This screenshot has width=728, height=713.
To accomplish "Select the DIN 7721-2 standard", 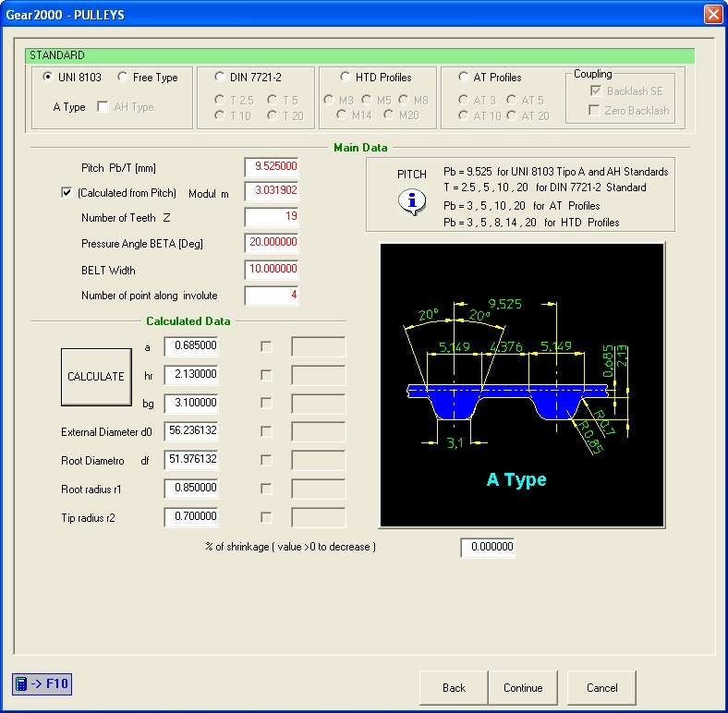I will (219, 78).
